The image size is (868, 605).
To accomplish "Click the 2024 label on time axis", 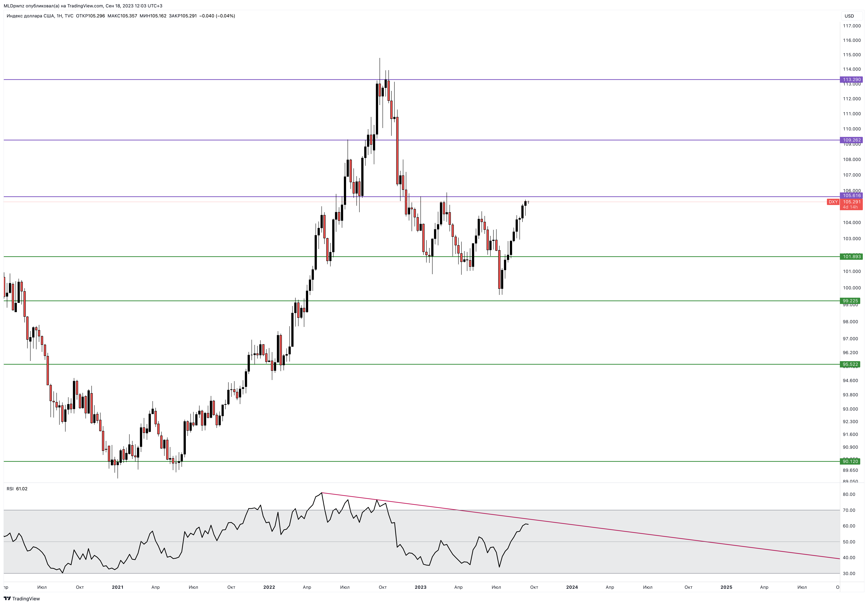I will tap(572, 587).
